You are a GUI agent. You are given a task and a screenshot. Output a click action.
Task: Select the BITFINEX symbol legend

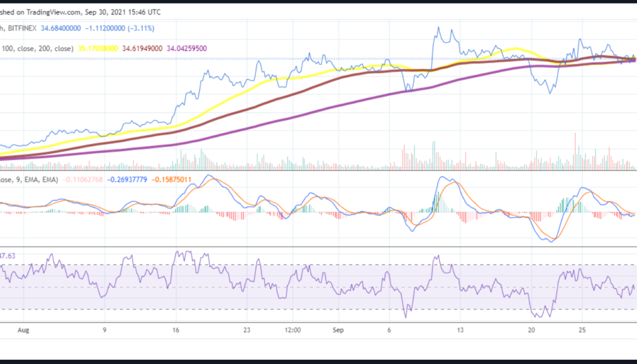[21, 27]
